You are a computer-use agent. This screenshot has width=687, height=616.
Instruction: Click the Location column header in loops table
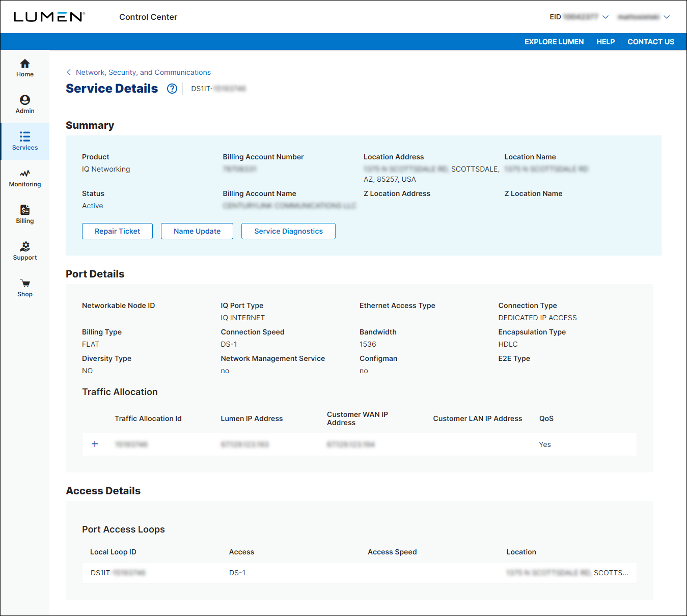click(521, 552)
